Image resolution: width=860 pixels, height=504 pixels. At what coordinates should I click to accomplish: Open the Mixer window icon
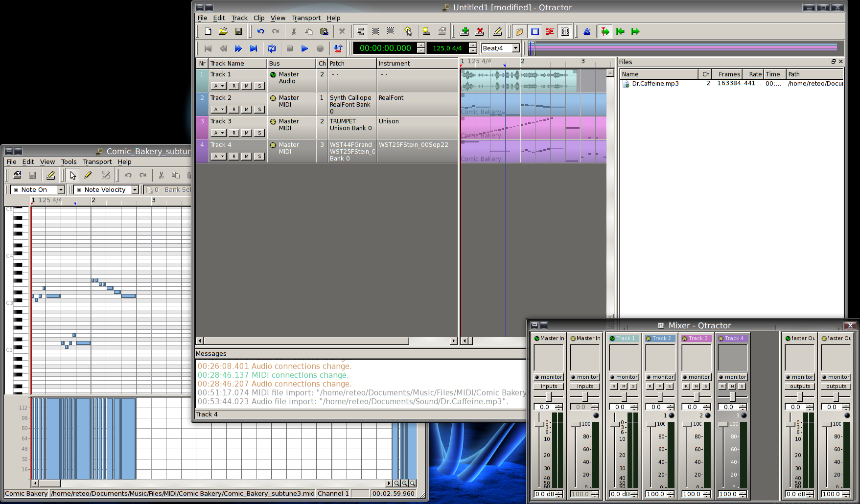coord(565,31)
